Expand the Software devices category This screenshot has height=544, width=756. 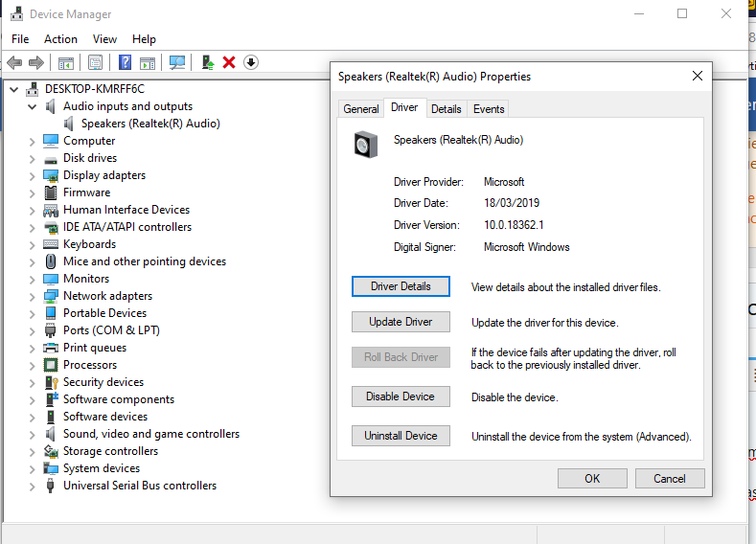(x=32, y=418)
